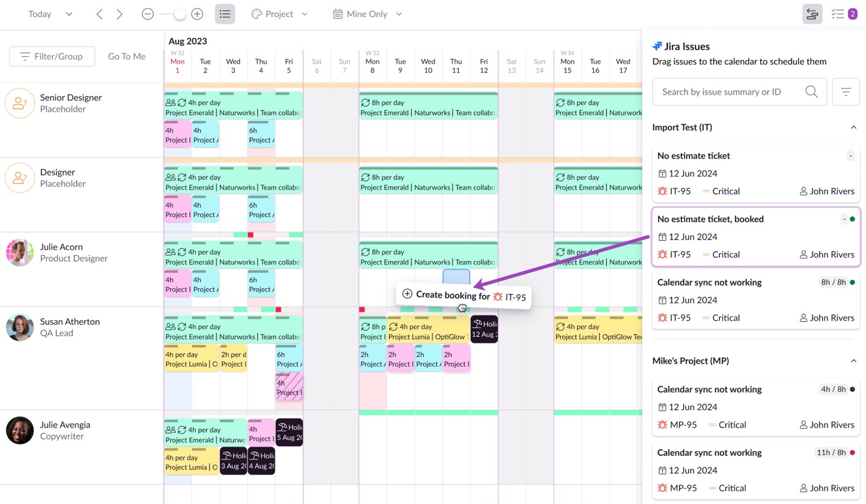
Task: Select the Tue 9 date header
Action: [x=400, y=66]
